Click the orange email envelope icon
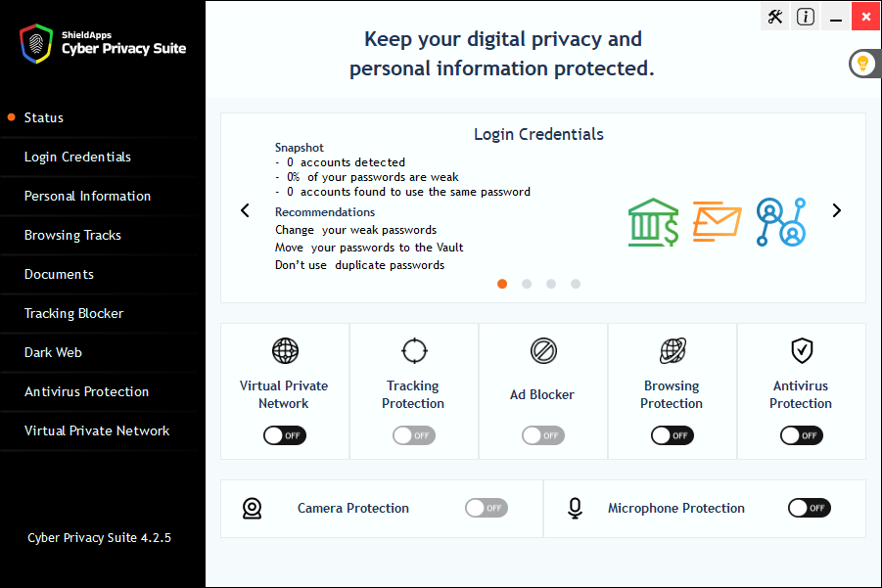Viewport: 882px width, 588px height. coord(717,221)
